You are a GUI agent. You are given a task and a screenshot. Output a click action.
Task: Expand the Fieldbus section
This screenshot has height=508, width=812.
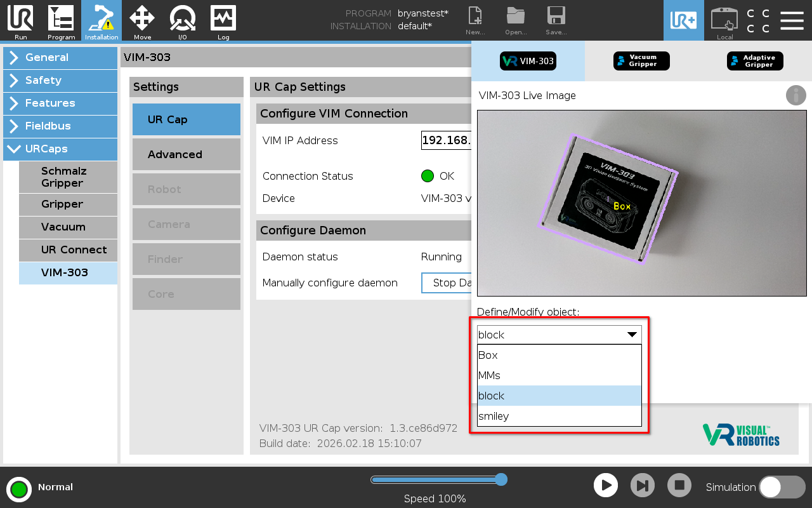pos(60,126)
